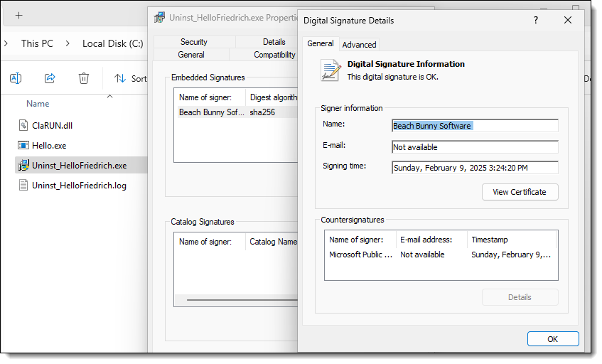The width and height of the screenshot is (602, 364).
Task: Click the Delete trash icon in Explorer
Action: [84, 78]
